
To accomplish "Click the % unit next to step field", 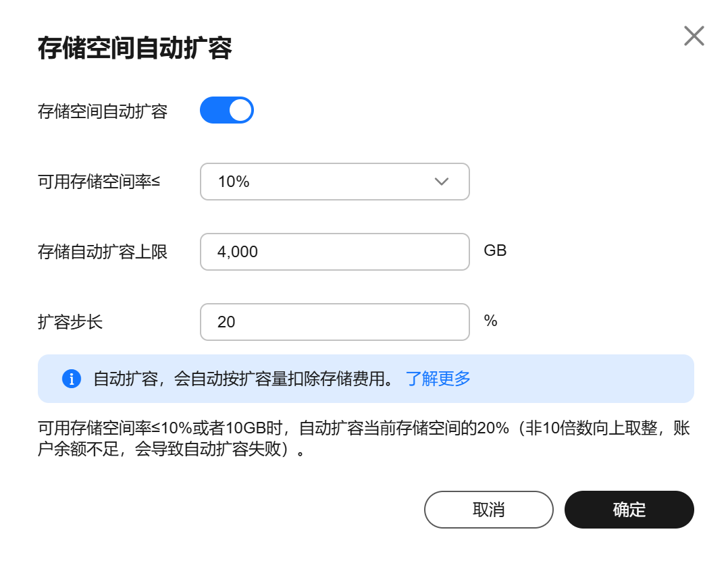I will coord(491,321).
